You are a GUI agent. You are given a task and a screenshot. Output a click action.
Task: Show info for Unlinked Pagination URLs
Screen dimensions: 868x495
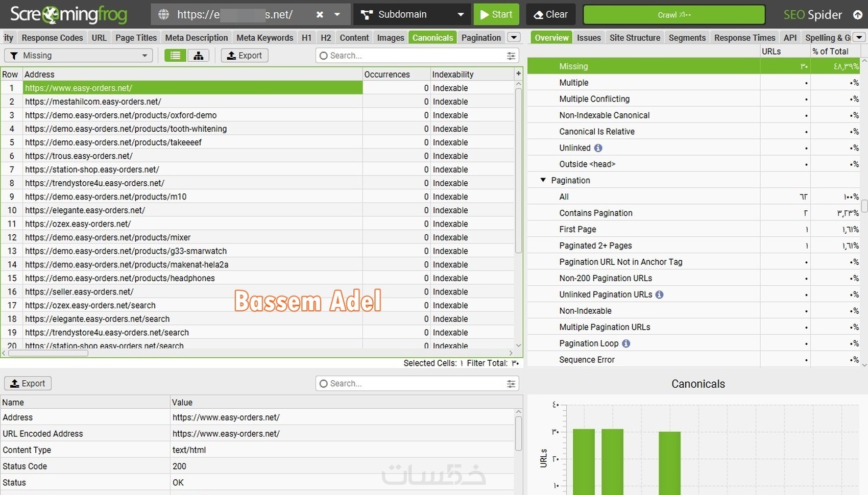point(659,294)
